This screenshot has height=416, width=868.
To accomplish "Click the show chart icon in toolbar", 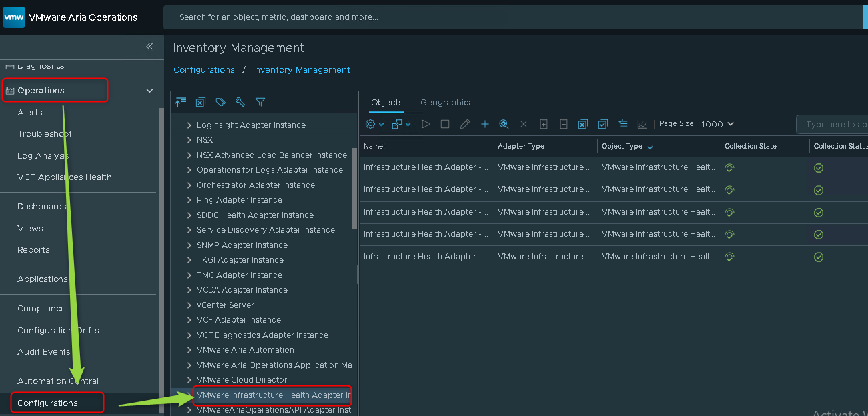I will coord(642,124).
